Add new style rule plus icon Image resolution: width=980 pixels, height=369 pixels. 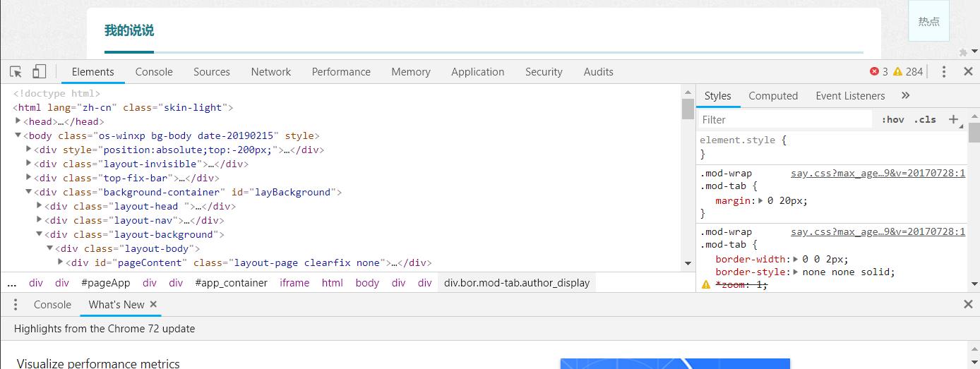953,119
